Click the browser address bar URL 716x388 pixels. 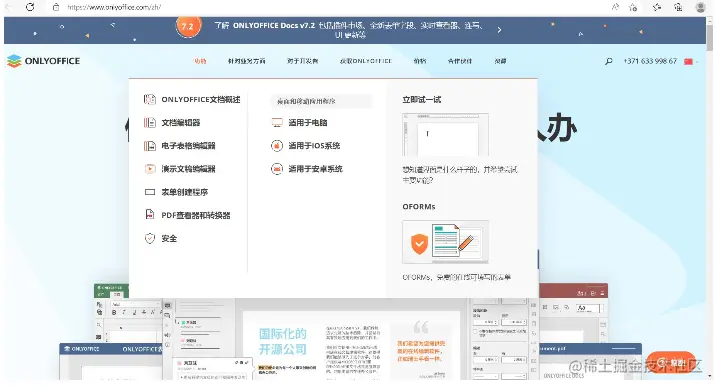coord(114,7)
